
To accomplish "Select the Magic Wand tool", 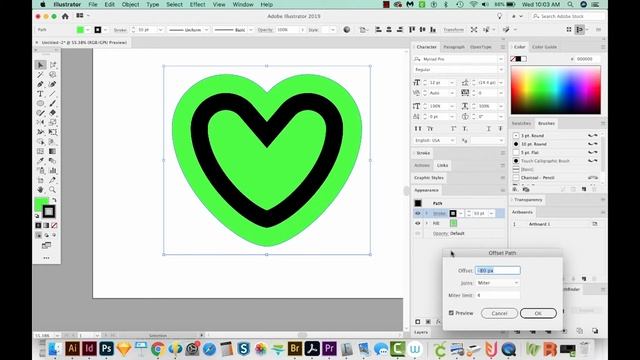I will pyautogui.click(x=40, y=75).
